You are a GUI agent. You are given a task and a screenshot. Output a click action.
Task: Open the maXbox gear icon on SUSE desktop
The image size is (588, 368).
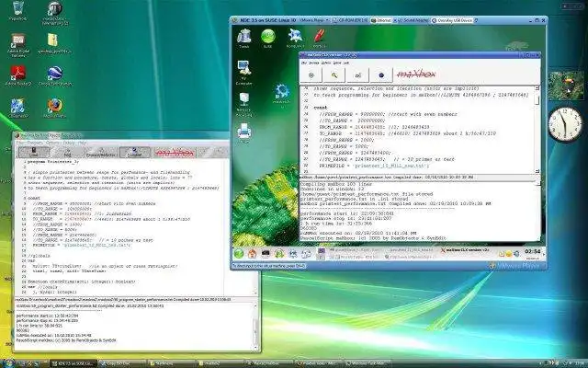(281, 96)
